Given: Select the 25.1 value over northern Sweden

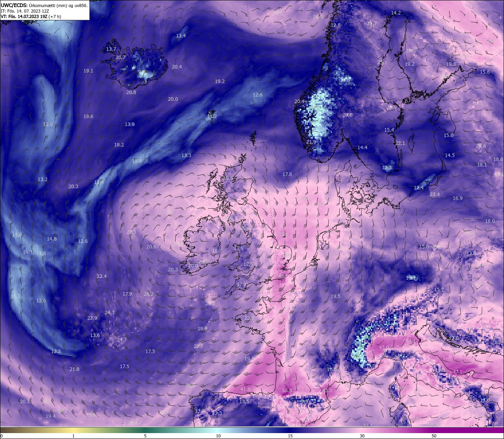Looking at the screenshot, I should coord(382,63).
